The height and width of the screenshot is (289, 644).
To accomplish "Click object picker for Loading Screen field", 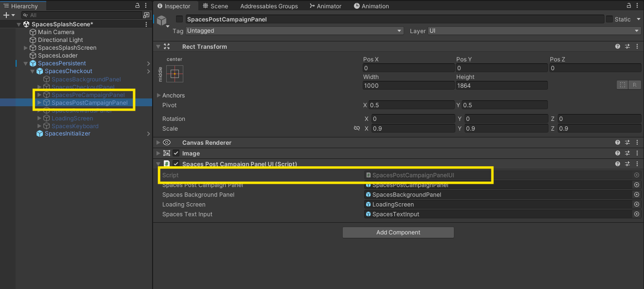I will pos(636,205).
